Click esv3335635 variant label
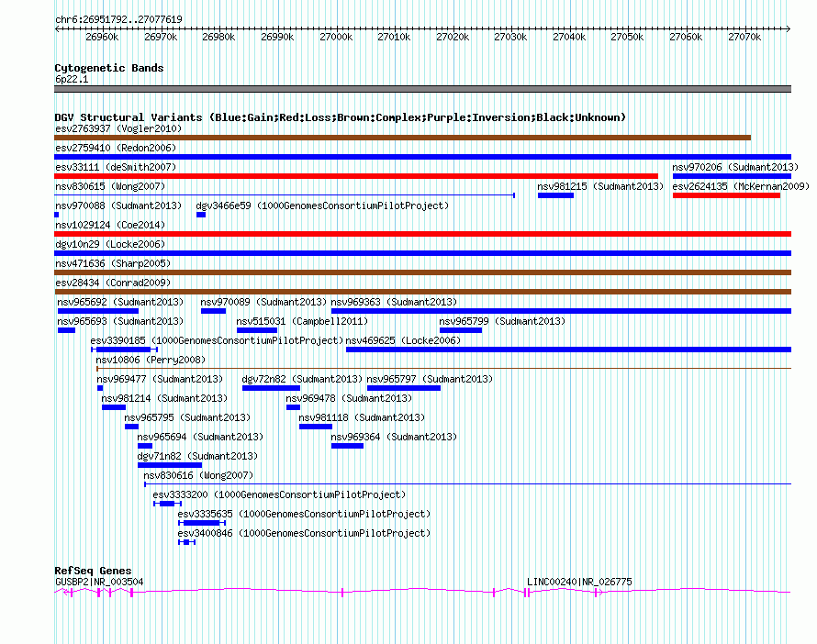Image resolution: width=817 pixels, height=644 pixels. (x=304, y=514)
